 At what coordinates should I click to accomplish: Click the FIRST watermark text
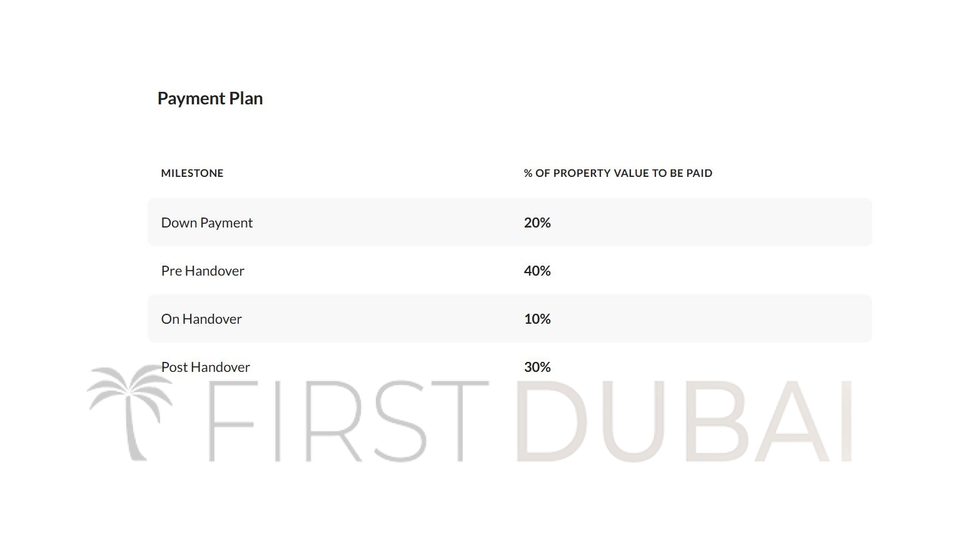pyautogui.click(x=348, y=421)
